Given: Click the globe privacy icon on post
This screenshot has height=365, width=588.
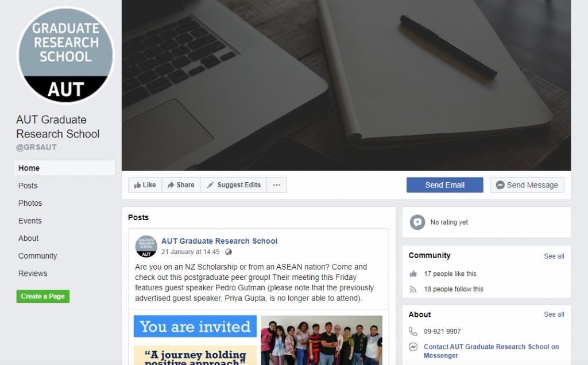Looking at the screenshot, I should point(229,252).
